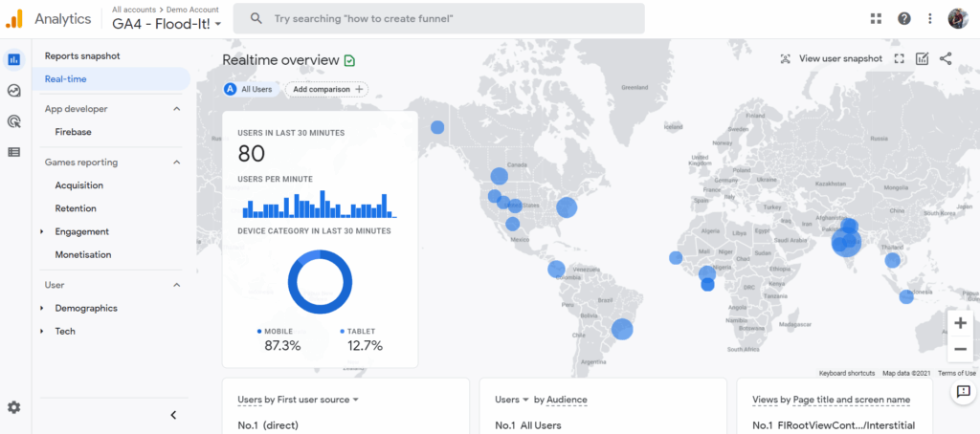Open Admin settings gear icon
This screenshot has width=980, height=434.
coord(14,407)
